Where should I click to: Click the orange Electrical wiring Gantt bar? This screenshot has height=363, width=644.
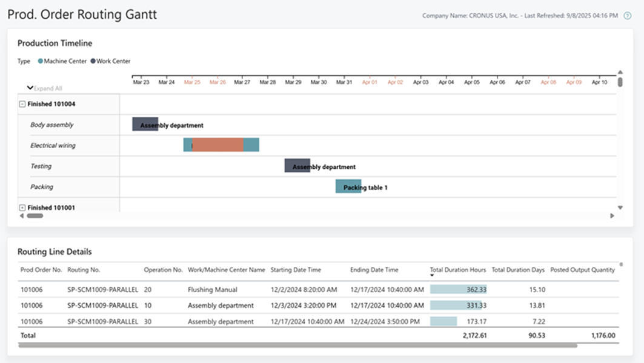click(217, 145)
